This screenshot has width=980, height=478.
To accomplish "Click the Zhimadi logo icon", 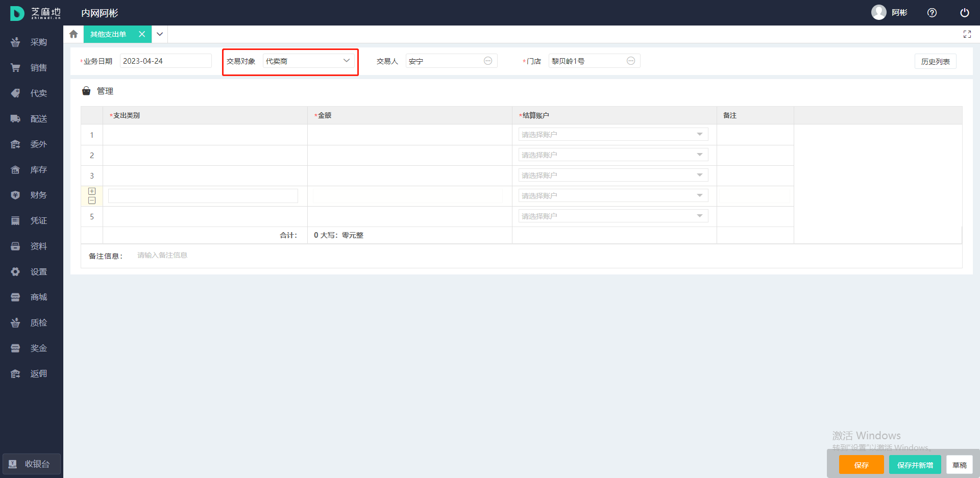I will (17, 13).
